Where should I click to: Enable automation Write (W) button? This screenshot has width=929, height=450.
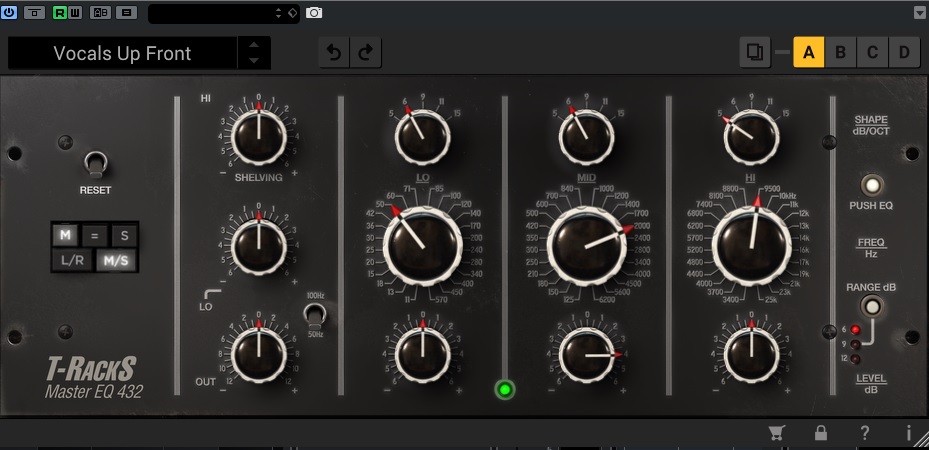point(75,12)
